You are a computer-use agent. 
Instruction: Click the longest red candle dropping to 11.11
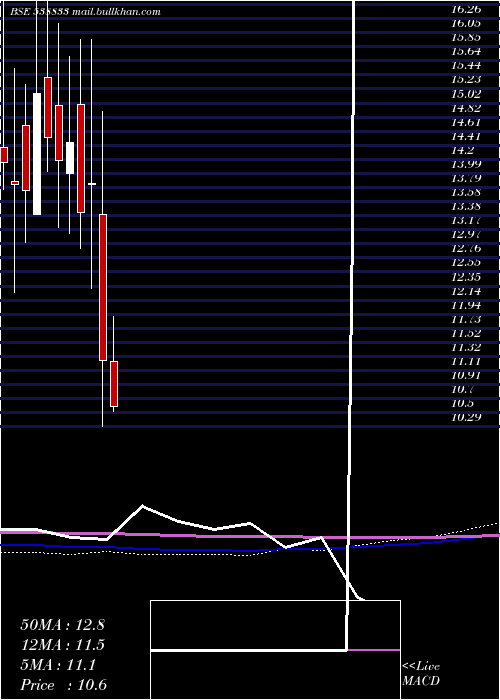point(103,288)
